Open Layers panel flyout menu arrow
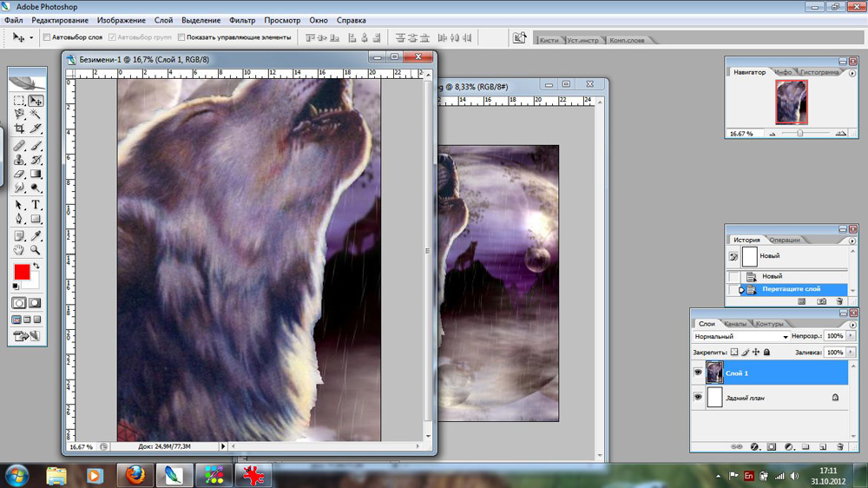Screen dimensions: 868x488 852,325
